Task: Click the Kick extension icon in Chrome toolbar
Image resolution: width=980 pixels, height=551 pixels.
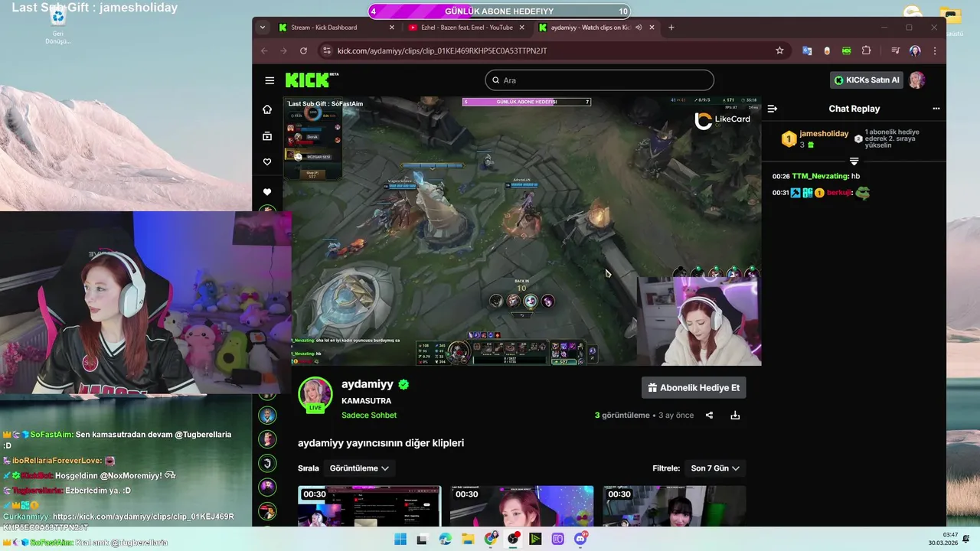Action: 847,51
